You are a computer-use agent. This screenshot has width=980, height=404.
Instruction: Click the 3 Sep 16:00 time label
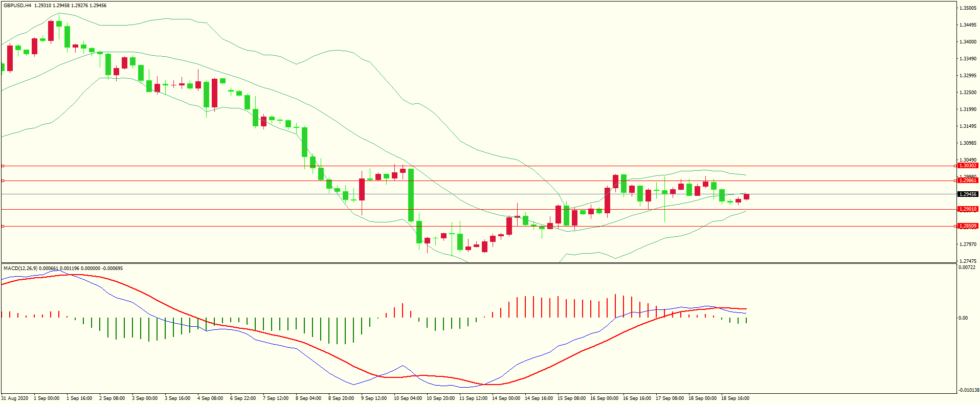click(177, 398)
